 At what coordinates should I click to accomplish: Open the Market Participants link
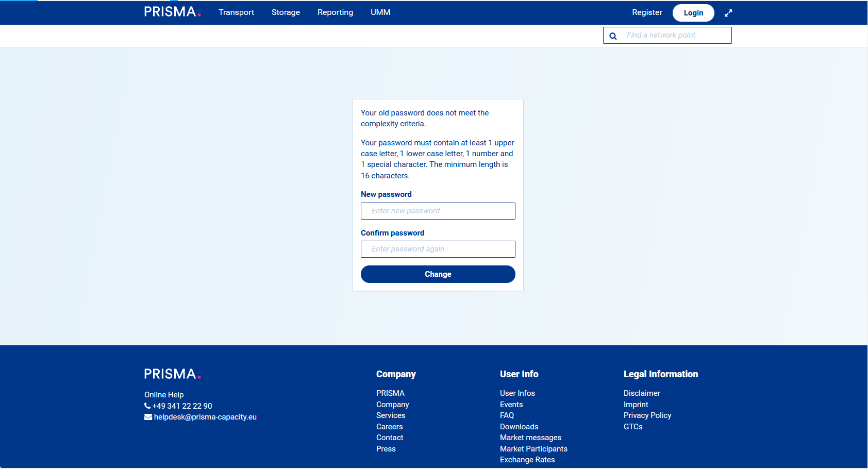point(533,449)
